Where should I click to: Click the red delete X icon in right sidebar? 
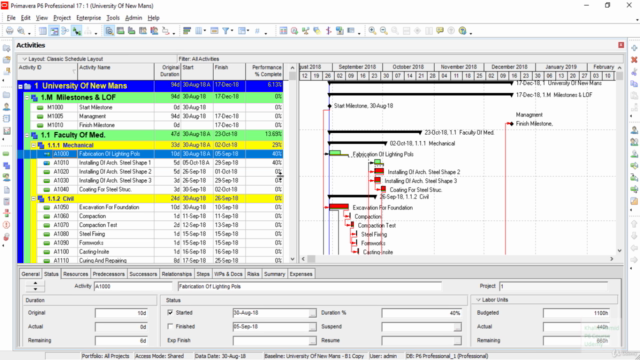pos(634,60)
